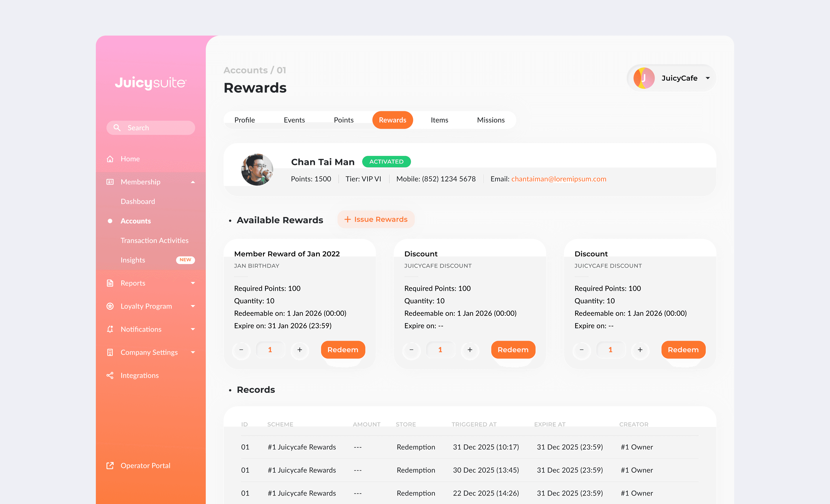Viewport: 830px width, 504px height.
Task: Click the search magnifier icon
Action: 117,128
